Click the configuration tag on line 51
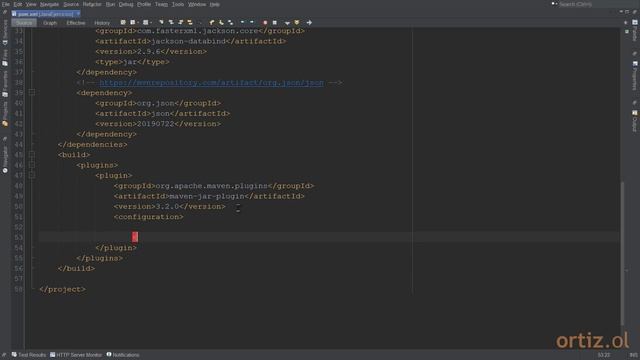Screen dimensions: 640x360 point(149,217)
